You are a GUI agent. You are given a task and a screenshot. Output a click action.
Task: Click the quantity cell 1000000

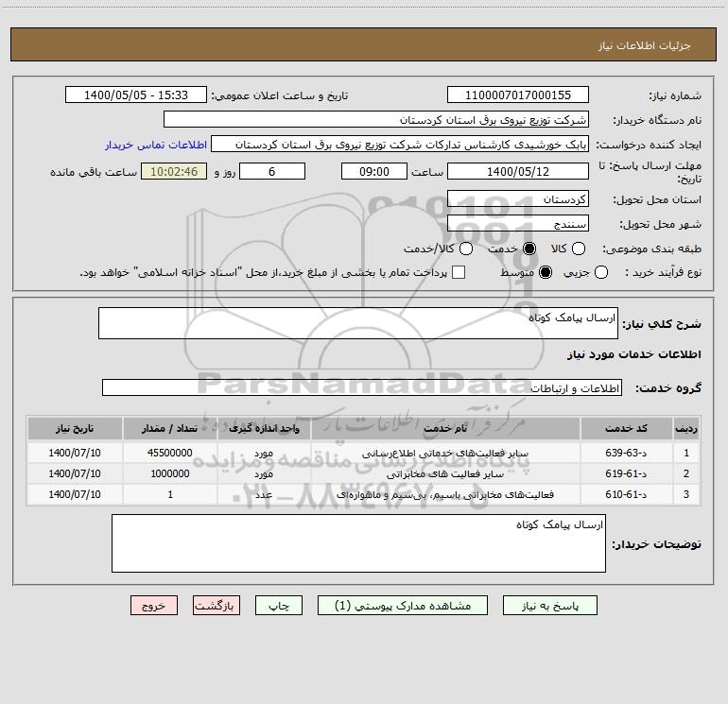[170, 473]
